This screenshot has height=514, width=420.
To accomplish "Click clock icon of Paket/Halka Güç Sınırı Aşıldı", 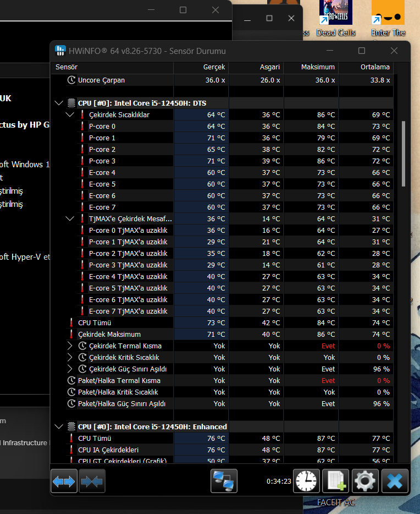I will tap(71, 403).
